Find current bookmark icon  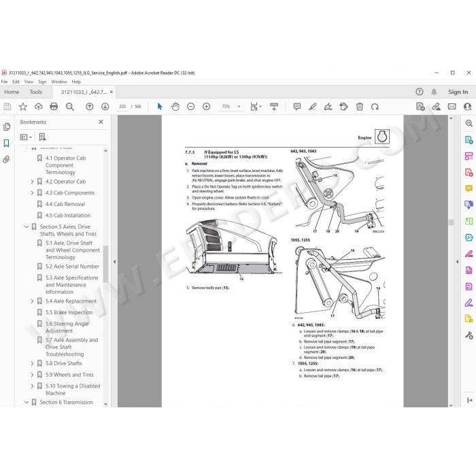[x=42, y=137]
